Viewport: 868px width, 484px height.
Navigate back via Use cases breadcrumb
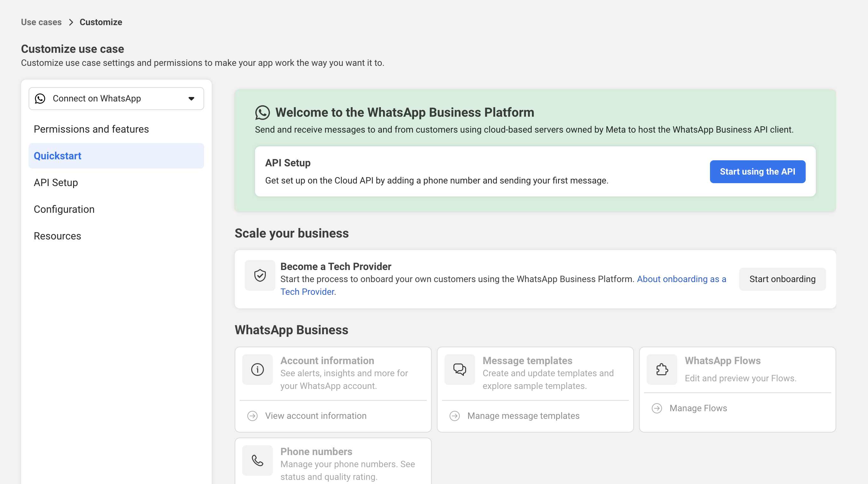41,22
